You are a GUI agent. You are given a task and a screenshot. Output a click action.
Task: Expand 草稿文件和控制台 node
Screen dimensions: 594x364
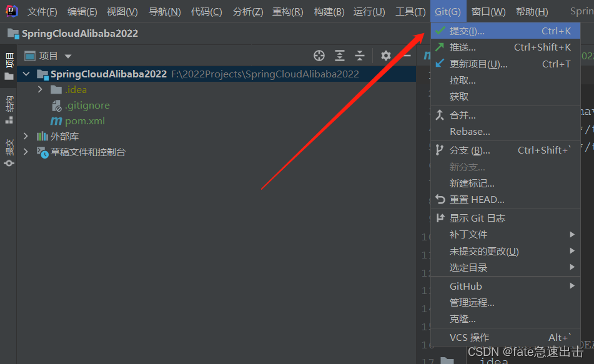click(x=26, y=152)
